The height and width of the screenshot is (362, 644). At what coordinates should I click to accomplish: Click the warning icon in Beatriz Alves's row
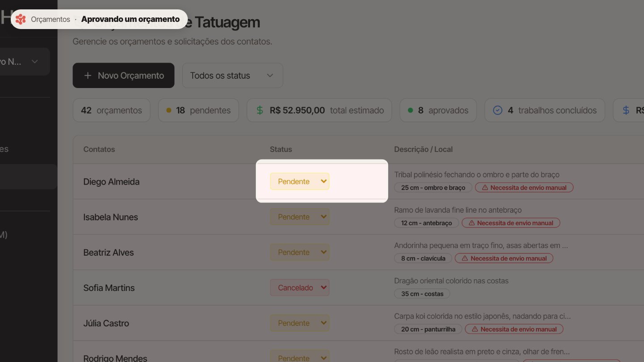[465, 258]
